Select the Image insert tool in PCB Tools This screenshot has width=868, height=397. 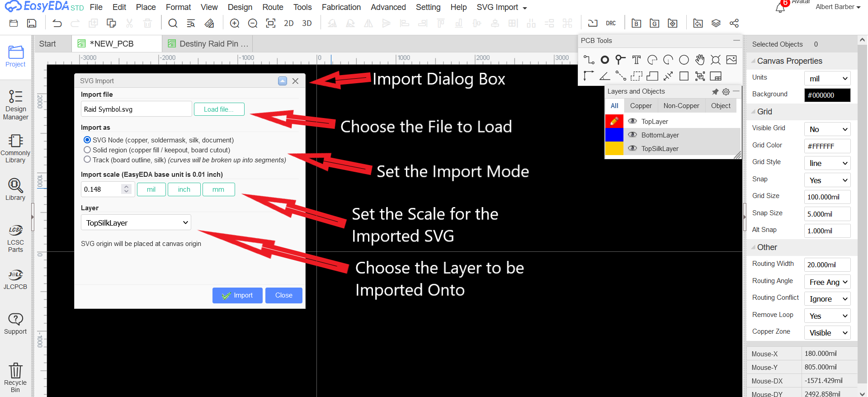point(731,60)
